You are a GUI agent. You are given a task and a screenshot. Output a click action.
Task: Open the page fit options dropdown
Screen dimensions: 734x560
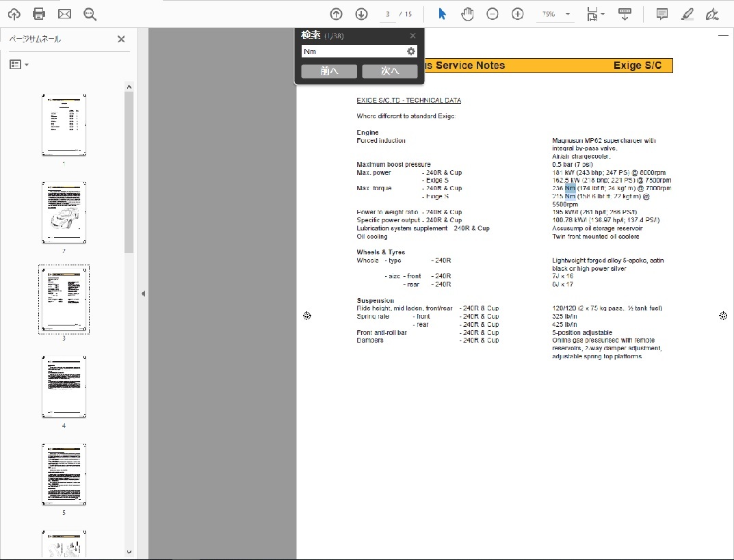(x=594, y=14)
